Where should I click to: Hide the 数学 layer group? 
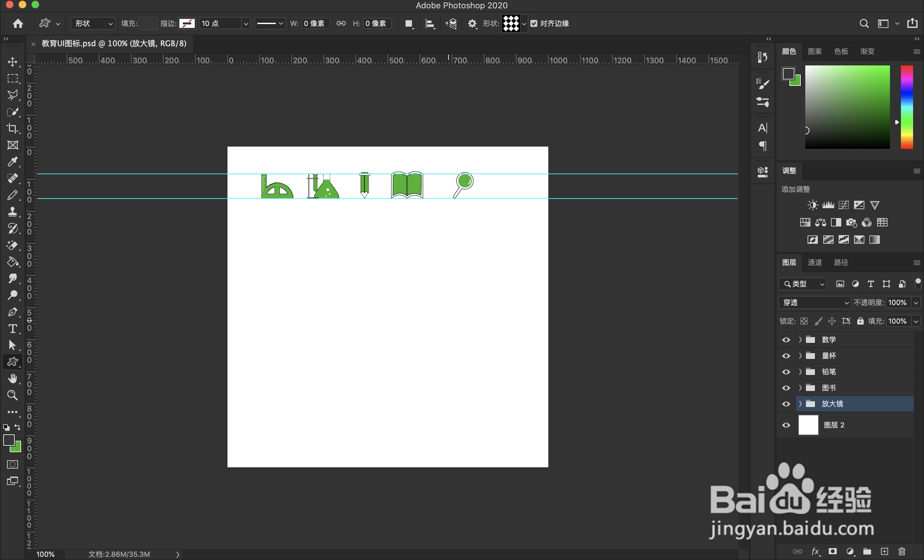[x=786, y=340]
